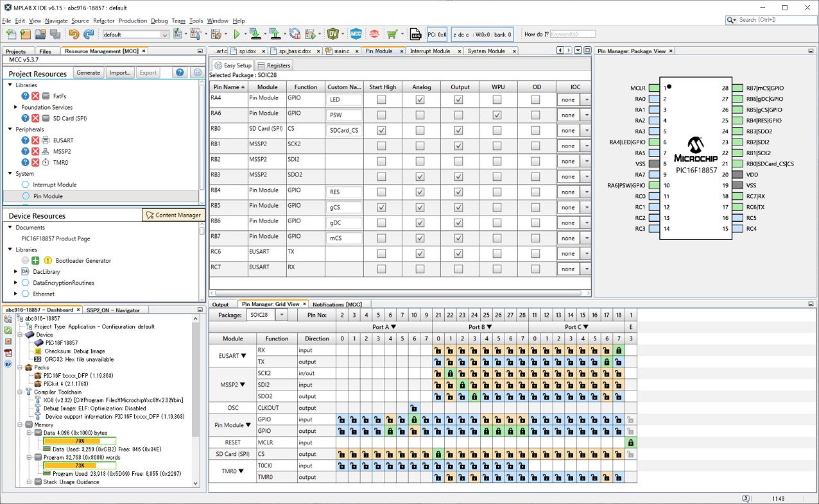Screen dimensions: 819x504
Task: Click green lock for EUSART RX on RC7
Action: pos(619,350)
